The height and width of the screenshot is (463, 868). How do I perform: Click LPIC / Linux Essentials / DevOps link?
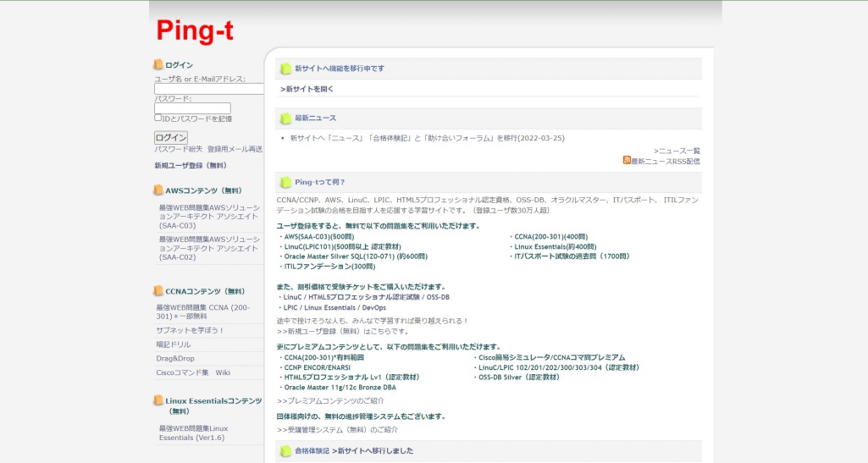pos(334,307)
